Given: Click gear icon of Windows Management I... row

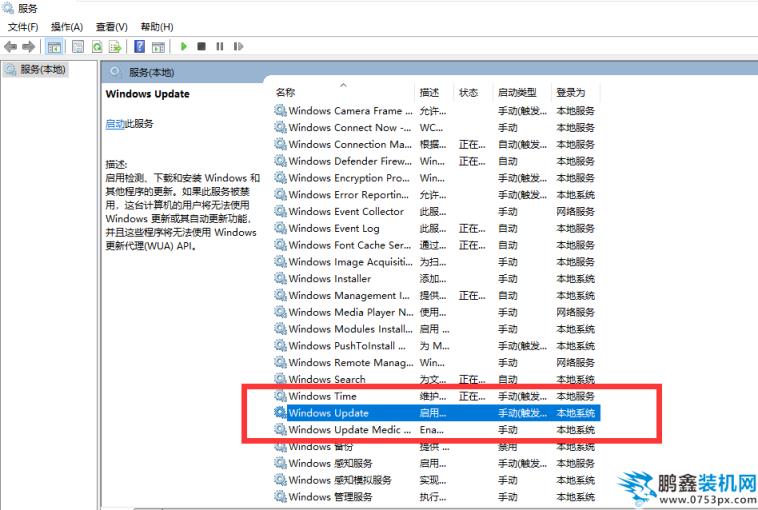Looking at the screenshot, I should 280,295.
